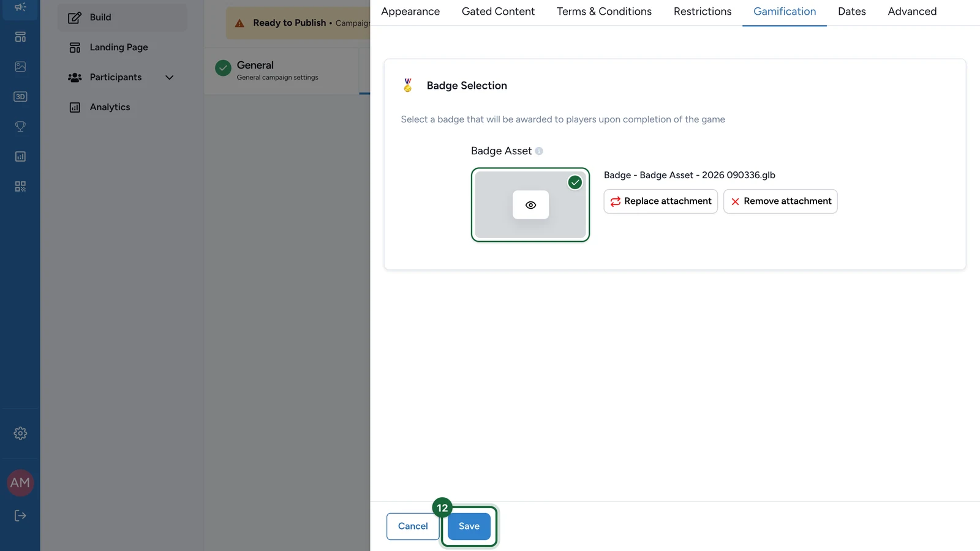The height and width of the screenshot is (551, 980).
Task: Preview badge using the eye icon
Action: tap(531, 205)
